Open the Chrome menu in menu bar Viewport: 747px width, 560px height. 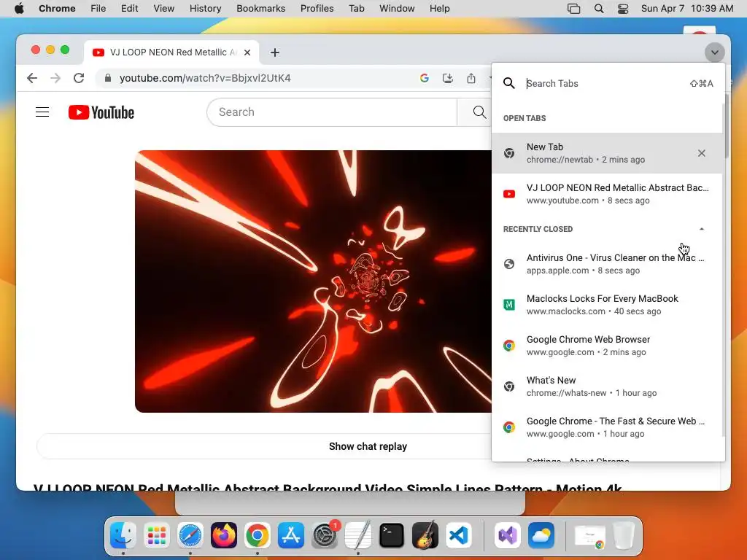tap(57, 9)
